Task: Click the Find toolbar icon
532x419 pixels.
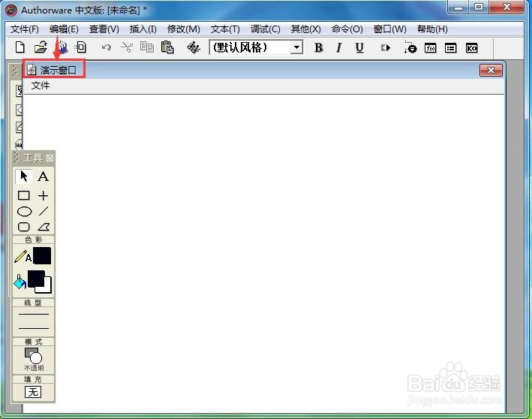Action: click(x=194, y=47)
